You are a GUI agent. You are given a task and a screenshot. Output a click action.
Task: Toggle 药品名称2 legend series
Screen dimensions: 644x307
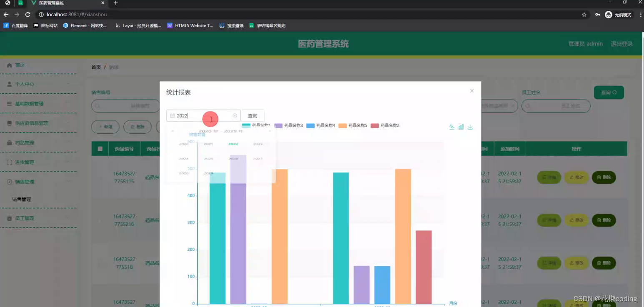click(x=385, y=125)
